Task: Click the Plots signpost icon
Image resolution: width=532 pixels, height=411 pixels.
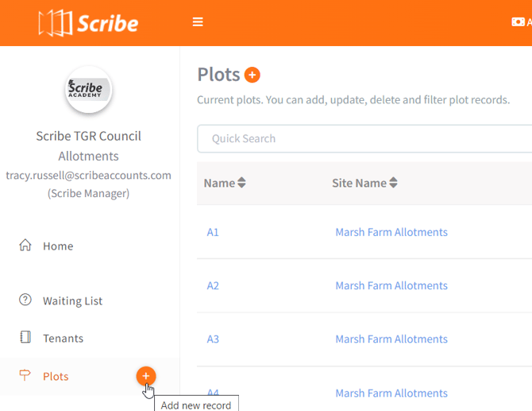Action: point(25,376)
